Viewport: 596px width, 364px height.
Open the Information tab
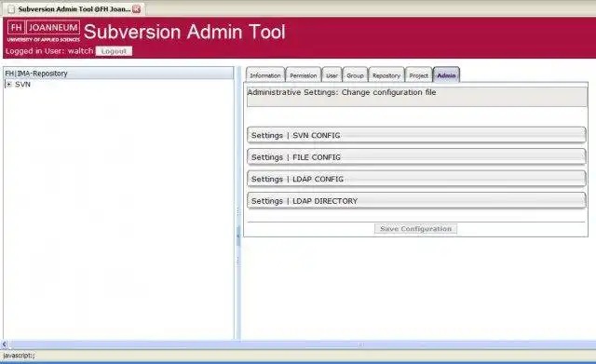(x=265, y=75)
